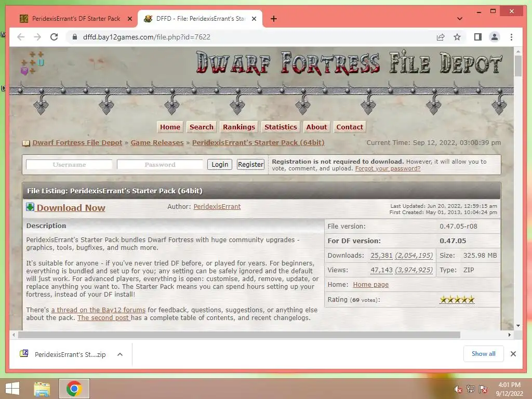Image resolution: width=532 pixels, height=399 pixels.
Task: Close the PeridexisErrant's DF Starter Pack tab
Action: 129,19
